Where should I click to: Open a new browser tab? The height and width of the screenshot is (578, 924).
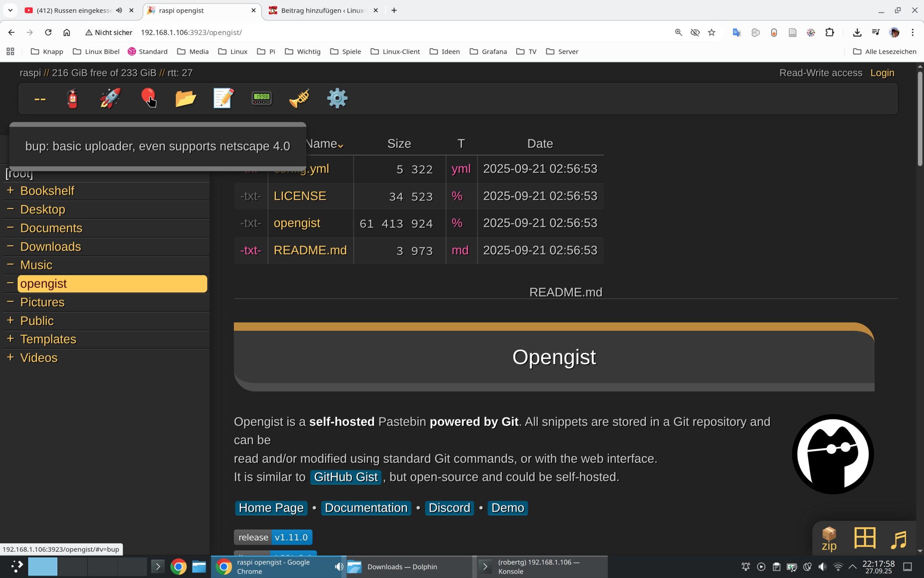click(394, 10)
